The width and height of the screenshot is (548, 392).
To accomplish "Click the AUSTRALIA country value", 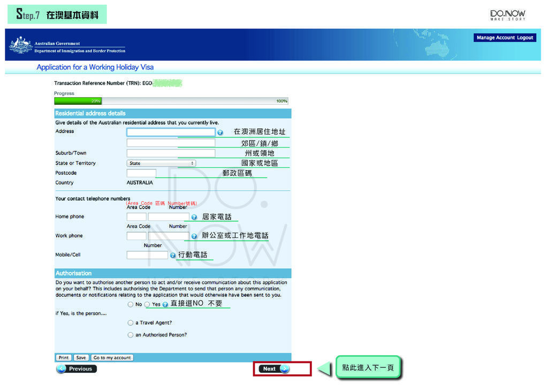I will tap(140, 183).
